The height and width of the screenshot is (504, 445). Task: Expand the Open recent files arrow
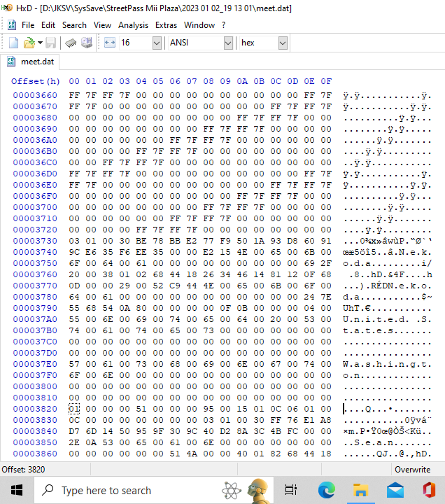click(x=40, y=43)
